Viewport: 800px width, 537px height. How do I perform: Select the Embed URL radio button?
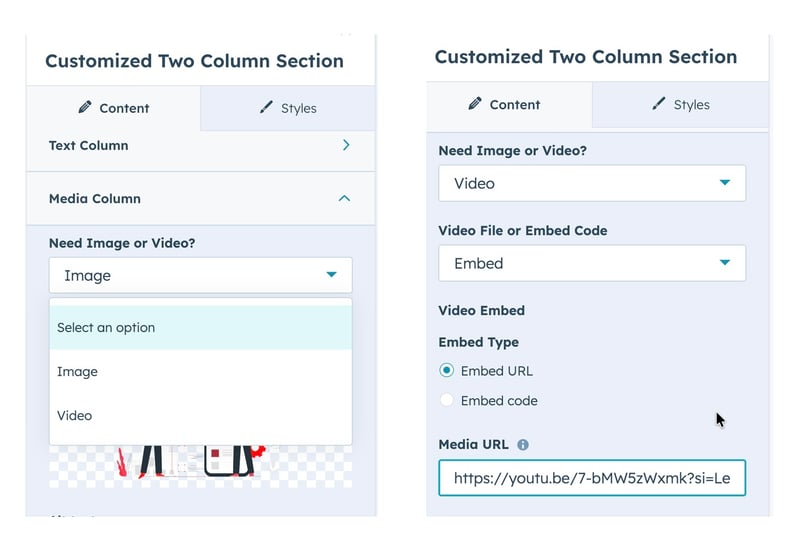tap(446, 370)
